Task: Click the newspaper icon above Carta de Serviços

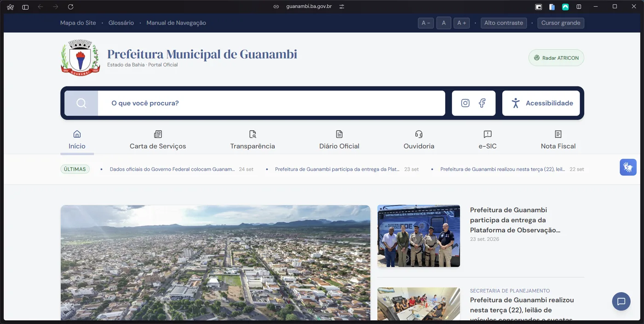Action: pyautogui.click(x=158, y=134)
